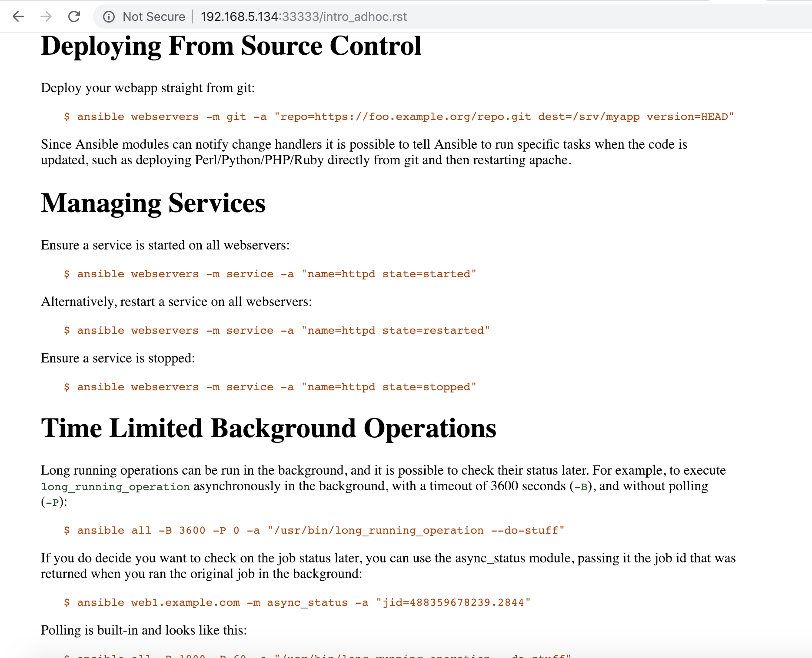Click the async_status command snippet
This screenshot has height=658, width=812.
297,602
